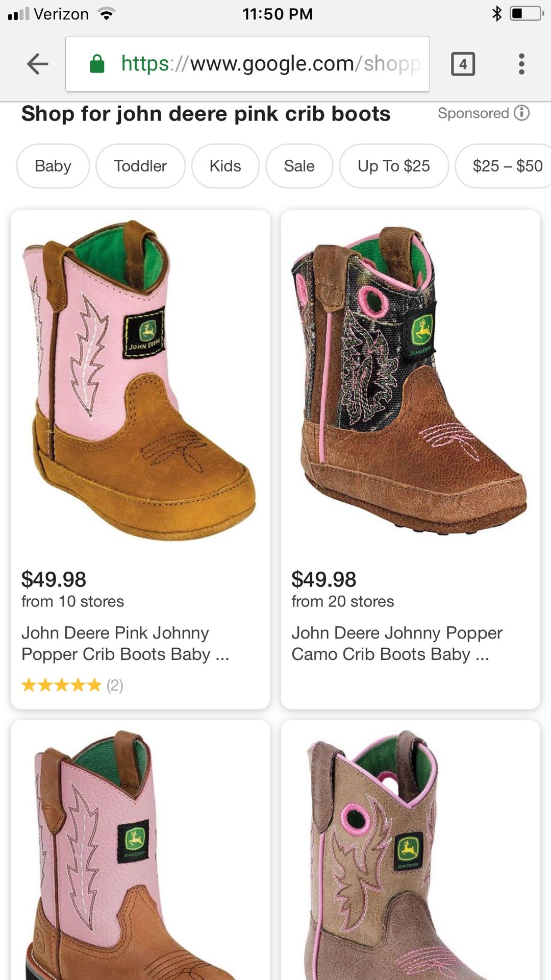Select the Baby filter chip
This screenshot has height=980, width=551.
click(x=53, y=166)
